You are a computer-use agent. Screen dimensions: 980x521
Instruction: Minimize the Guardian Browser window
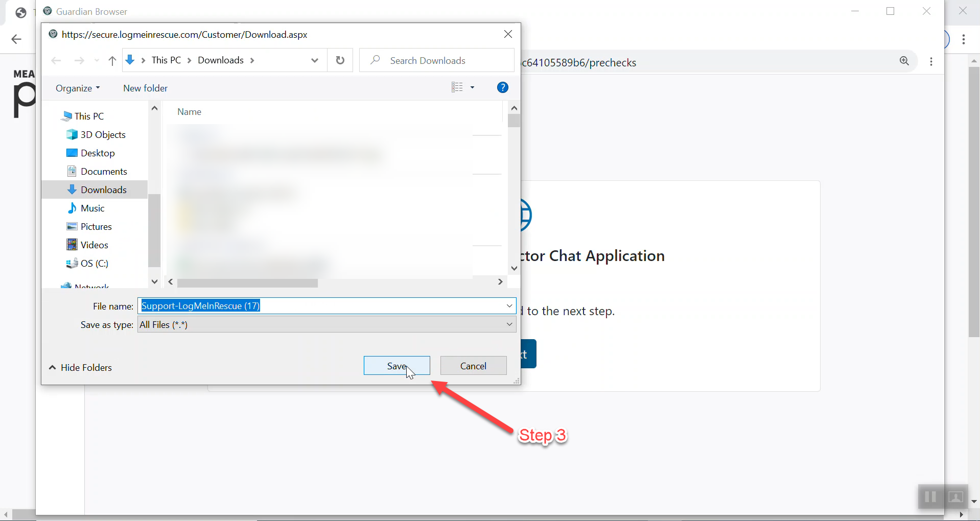[855, 11]
